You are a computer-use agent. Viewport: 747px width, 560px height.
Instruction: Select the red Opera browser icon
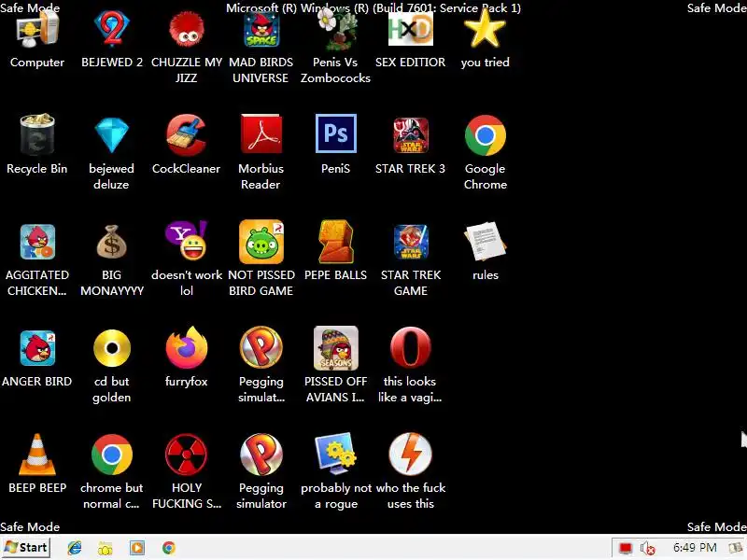(x=411, y=348)
